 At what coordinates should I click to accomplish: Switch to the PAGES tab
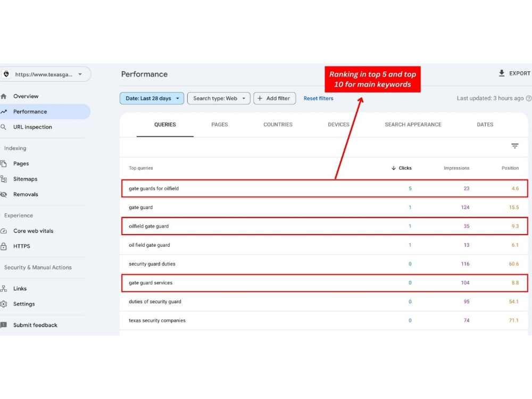tap(220, 124)
